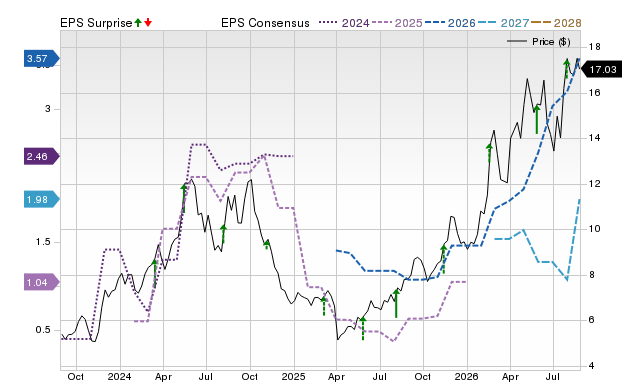Click the 1.04 lavender EPS value tag
Image resolution: width=640 pixels, height=382 pixels.
[x=42, y=282]
